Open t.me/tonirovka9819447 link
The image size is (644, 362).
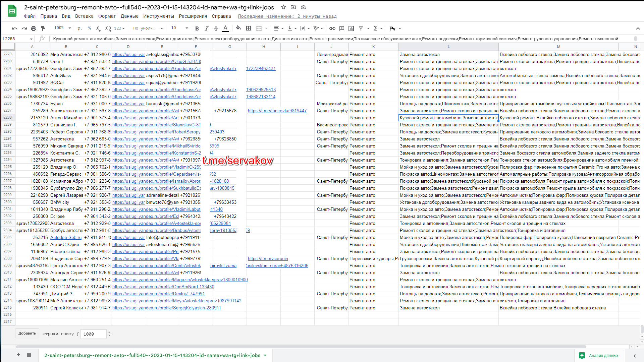[277, 111]
